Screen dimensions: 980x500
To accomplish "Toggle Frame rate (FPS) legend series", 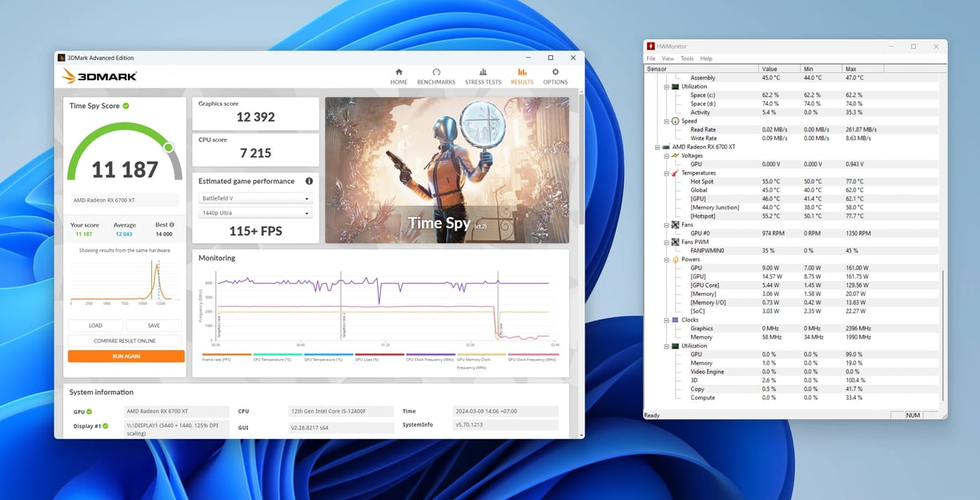I will (227, 357).
